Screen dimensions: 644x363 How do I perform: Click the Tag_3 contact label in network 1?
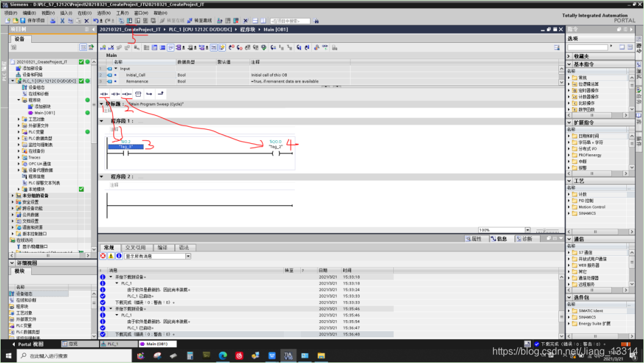[125, 147]
